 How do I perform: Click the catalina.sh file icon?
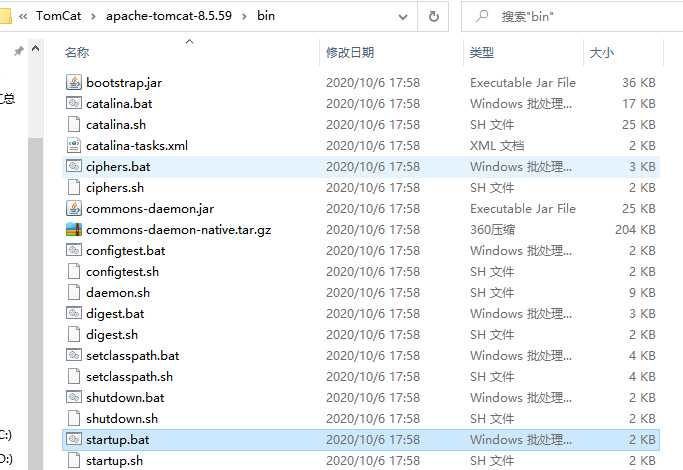point(74,124)
